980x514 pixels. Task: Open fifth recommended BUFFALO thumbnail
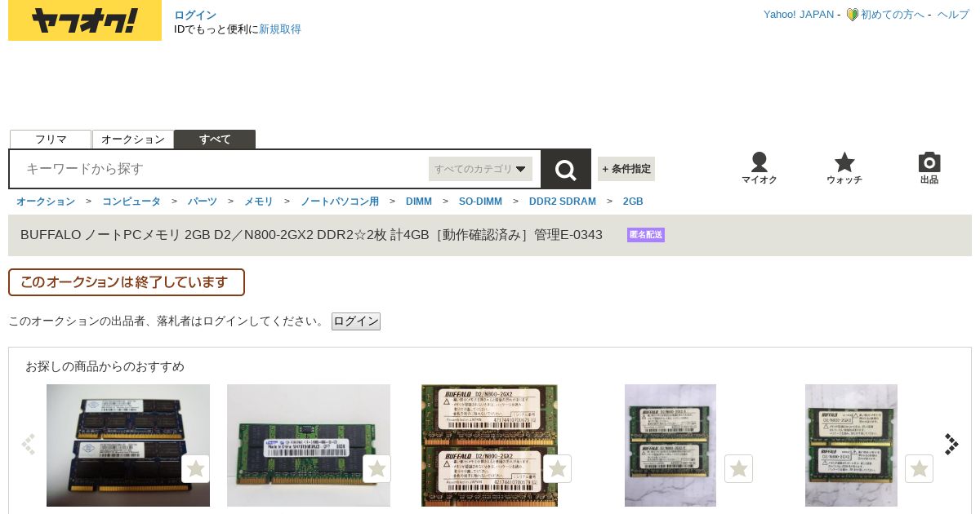(851, 445)
